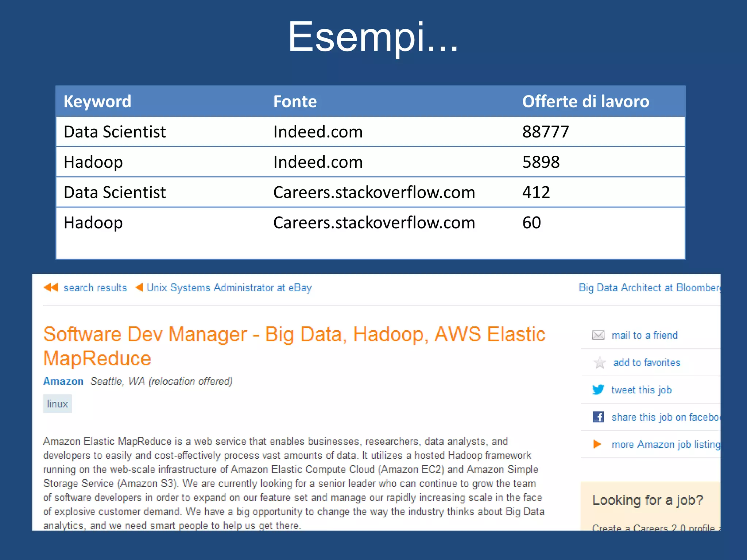Click the Amazon Elastic MapReduce description paragraph
The width and height of the screenshot is (747, 560).
(294, 483)
